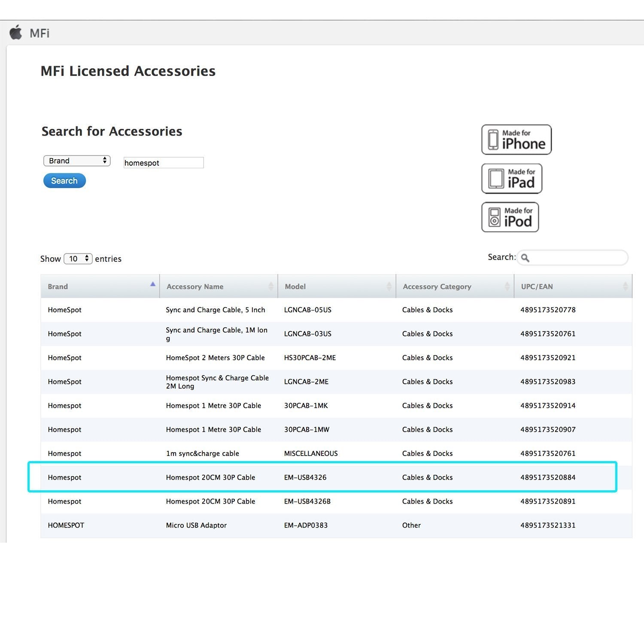Click the Made for iPod badge
Screen dimensions: 644x644
coord(510,217)
